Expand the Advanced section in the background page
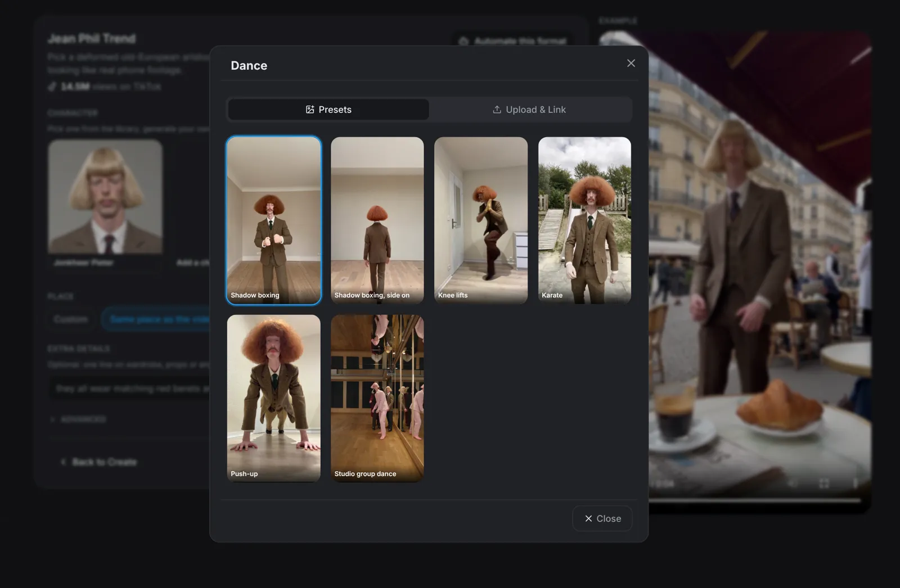 [x=79, y=419]
